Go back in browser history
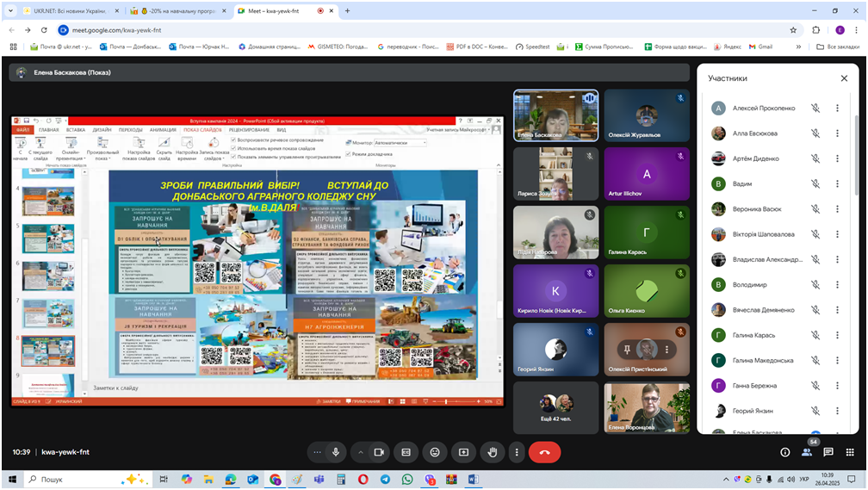Screen dimensions: 868x490 coord(12,30)
